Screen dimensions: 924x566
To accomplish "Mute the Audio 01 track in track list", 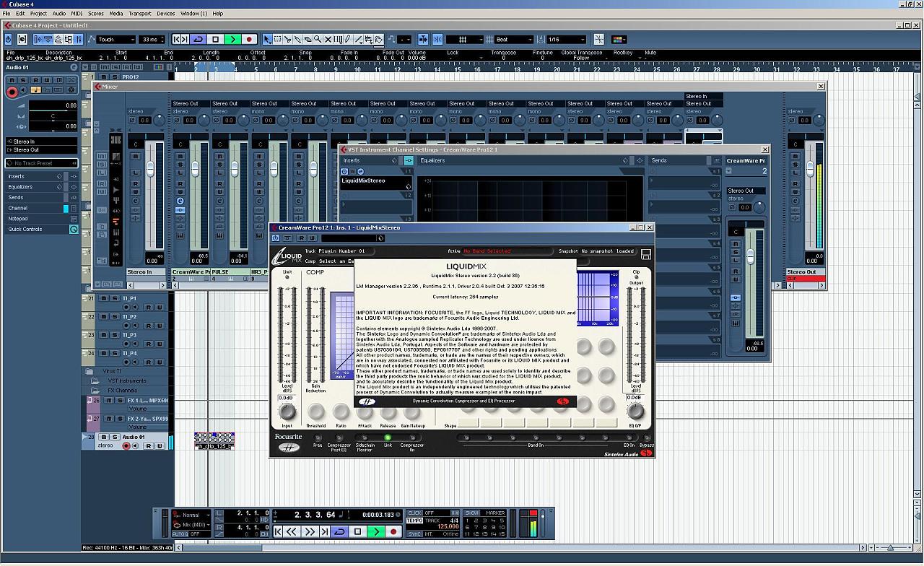I will [x=104, y=437].
